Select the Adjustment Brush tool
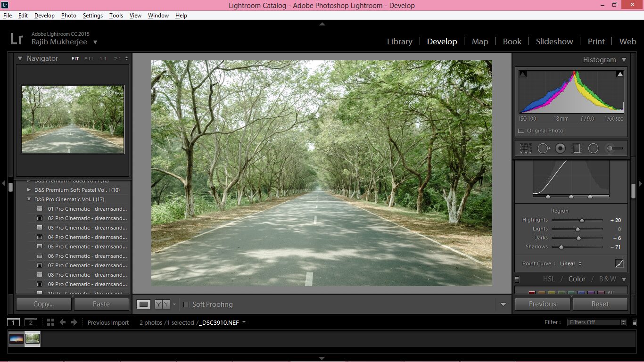 614,148
